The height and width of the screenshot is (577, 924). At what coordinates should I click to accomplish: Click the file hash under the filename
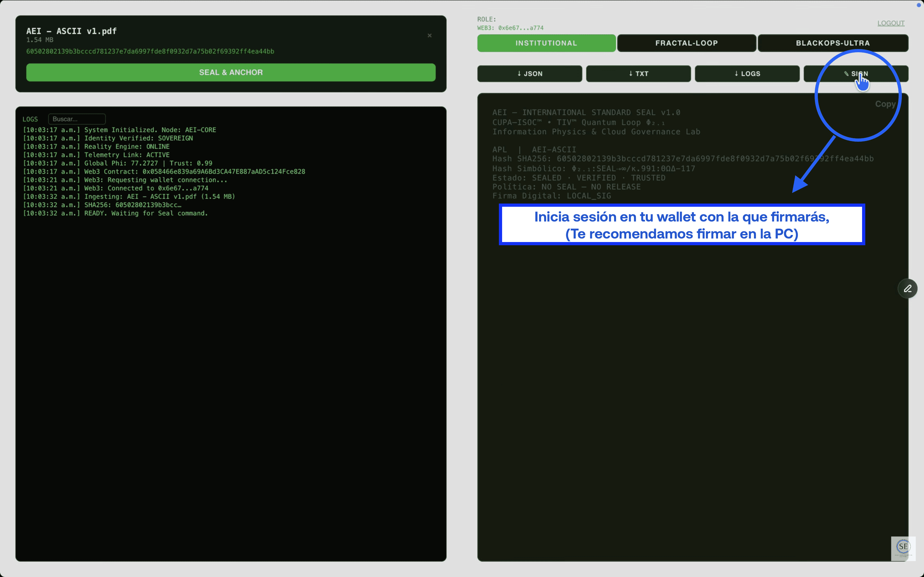pyautogui.click(x=150, y=52)
